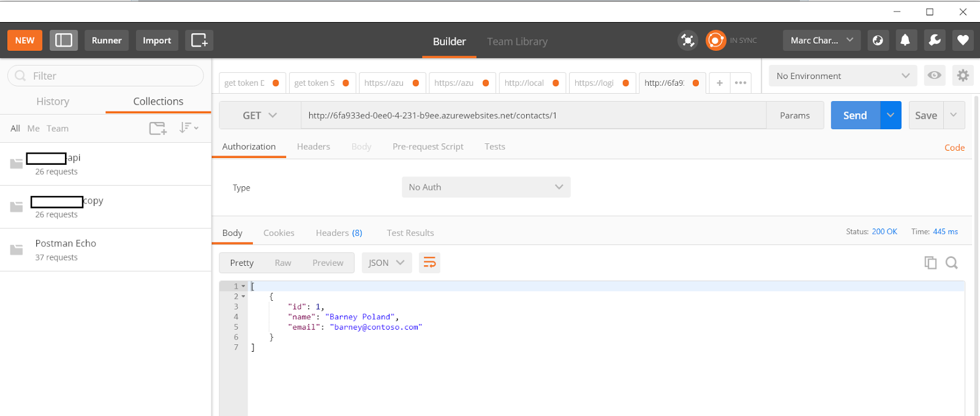
Task: Open the No Auth type dropdown
Action: click(486, 187)
